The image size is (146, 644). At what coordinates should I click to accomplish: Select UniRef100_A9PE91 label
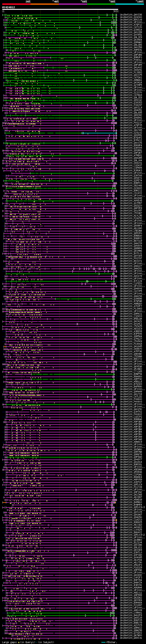(x=131, y=50)
